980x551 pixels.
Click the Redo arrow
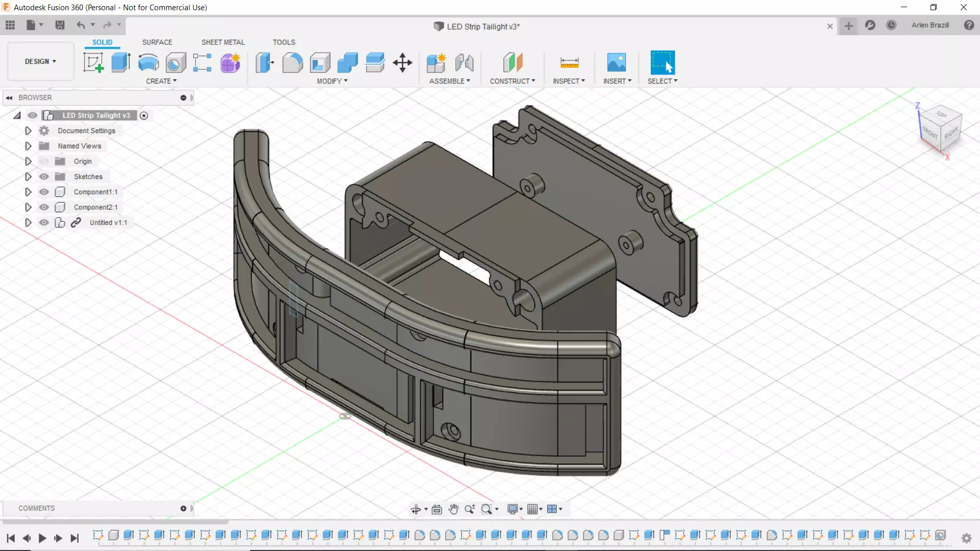[x=107, y=25]
